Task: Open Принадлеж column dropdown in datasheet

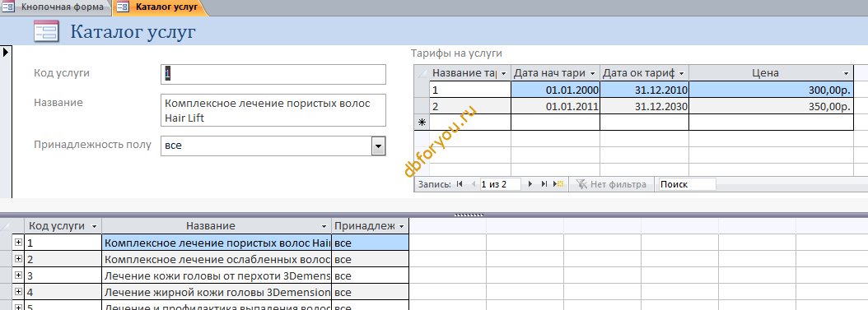Action: 401,226
